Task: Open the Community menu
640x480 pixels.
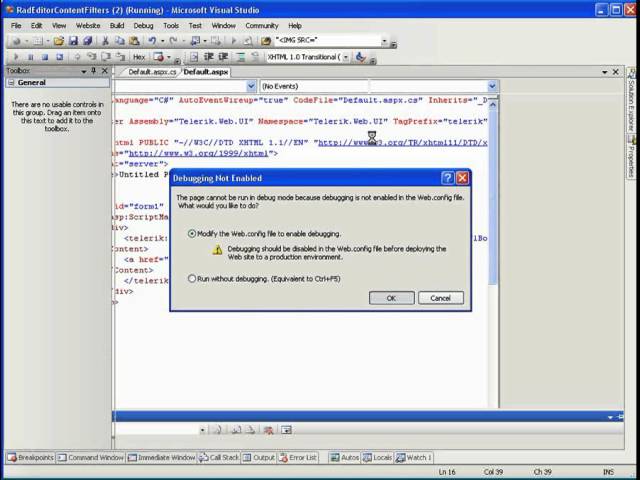Action: point(262,25)
